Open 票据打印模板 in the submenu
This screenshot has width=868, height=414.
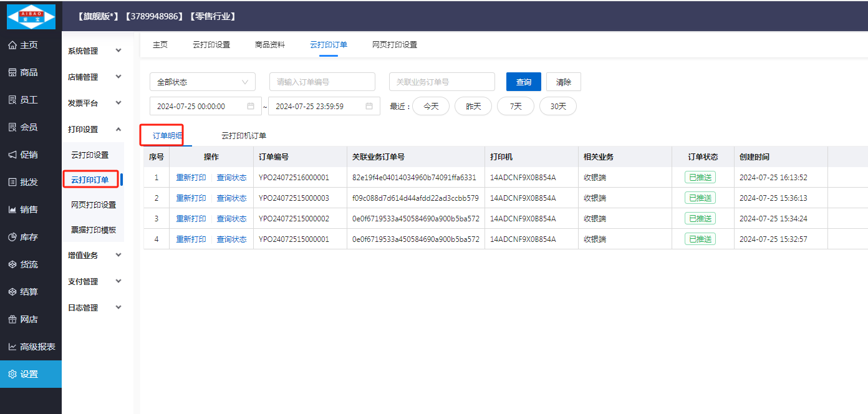pyautogui.click(x=94, y=229)
